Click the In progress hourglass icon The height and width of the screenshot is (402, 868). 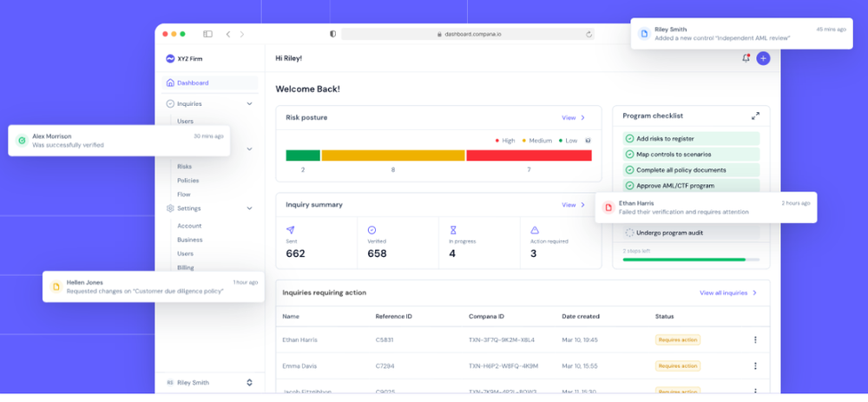tap(453, 230)
